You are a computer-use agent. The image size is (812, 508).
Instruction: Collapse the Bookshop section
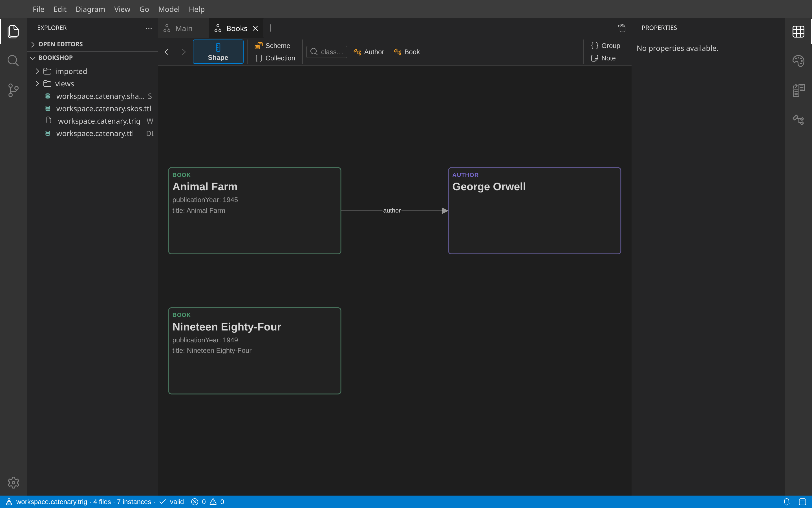[92, 58]
